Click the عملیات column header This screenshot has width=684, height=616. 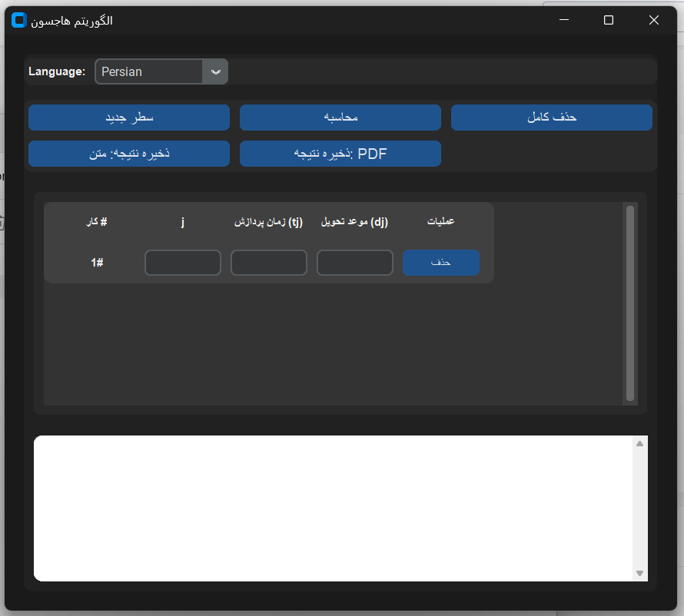441,222
